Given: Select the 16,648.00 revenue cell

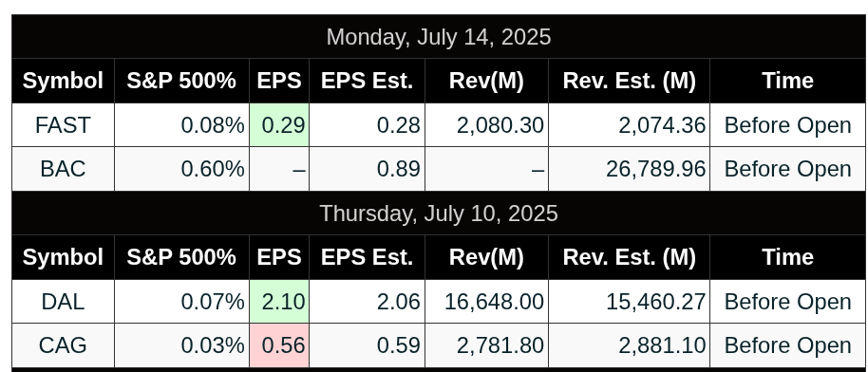Looking at the screenshot, I should (486, 302).
